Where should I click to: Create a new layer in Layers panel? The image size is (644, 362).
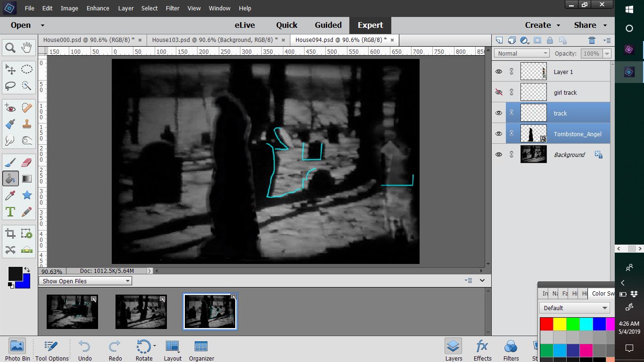pos(500,41)
